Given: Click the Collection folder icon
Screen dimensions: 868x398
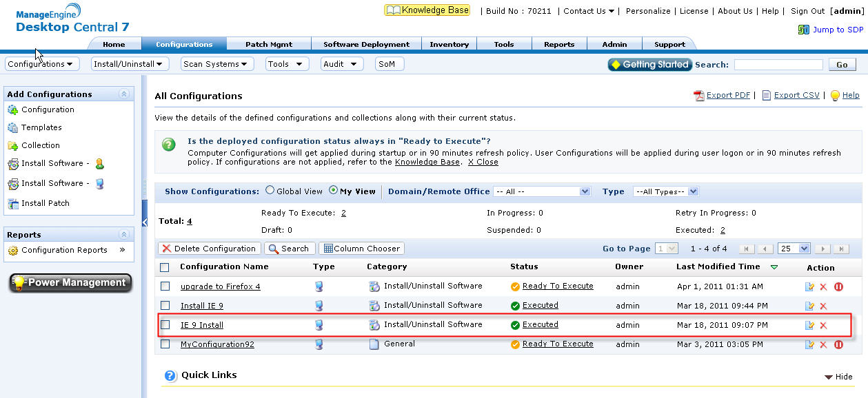Looking at the screenshot, I should click(x=13, y=145).
